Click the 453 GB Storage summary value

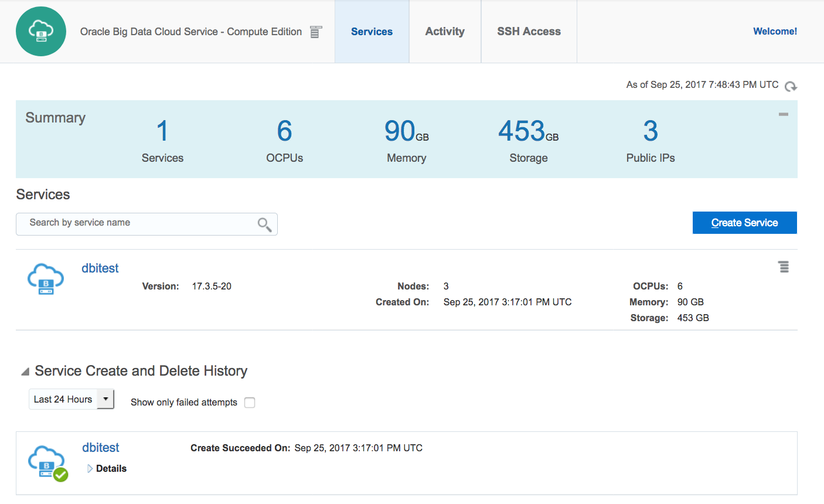point(528,131)
